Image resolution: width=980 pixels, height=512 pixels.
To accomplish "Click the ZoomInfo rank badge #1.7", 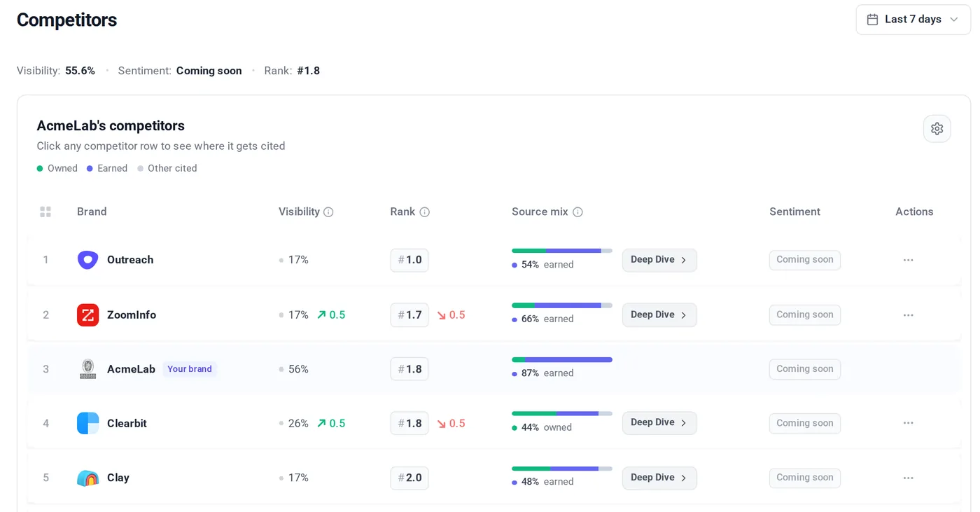I will (x=409, y=315).
